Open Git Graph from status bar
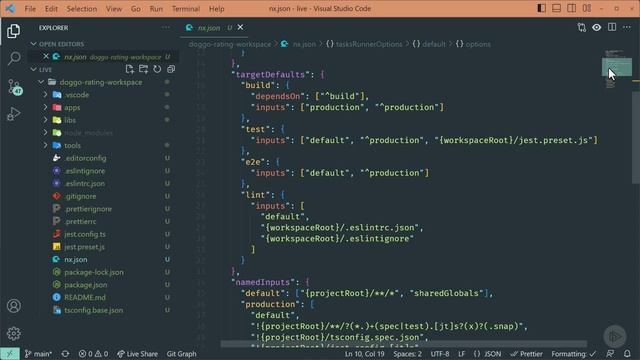 pos(181,354)
